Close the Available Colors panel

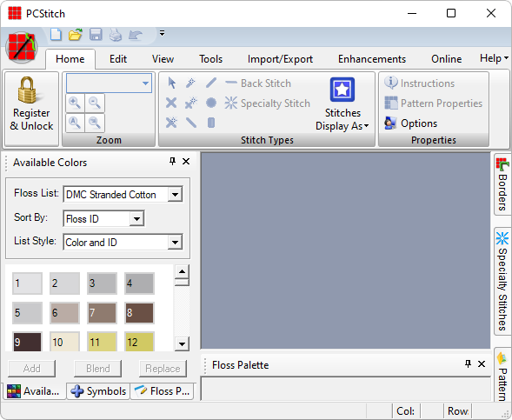(x=186, y=162)
